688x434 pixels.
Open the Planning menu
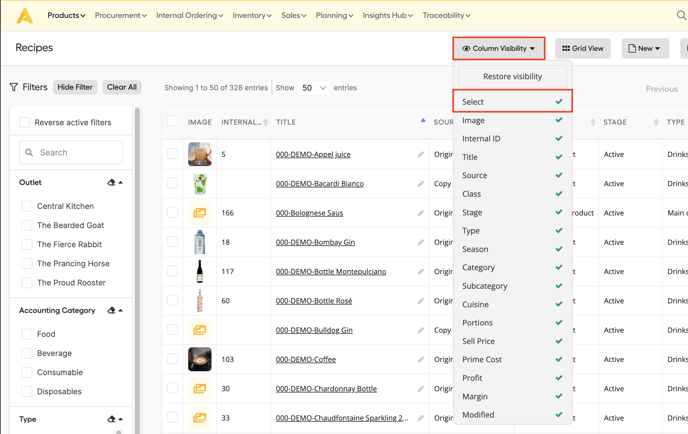click(x=334, y=15)
